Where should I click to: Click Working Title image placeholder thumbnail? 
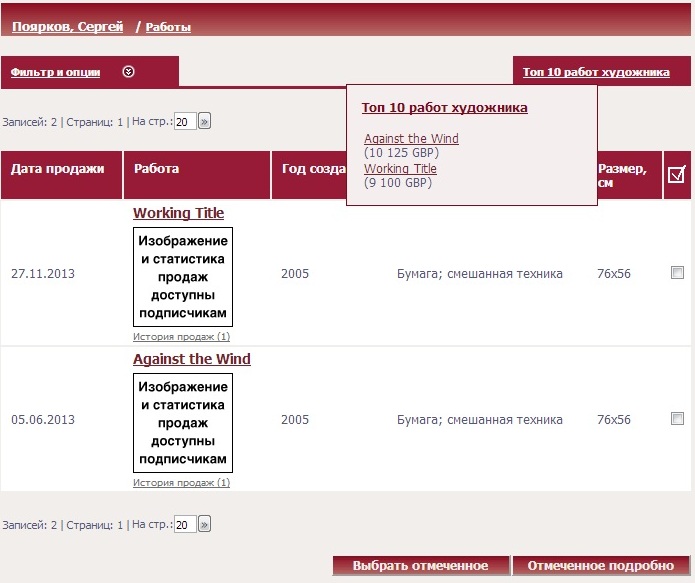click(x=183, y=277)
